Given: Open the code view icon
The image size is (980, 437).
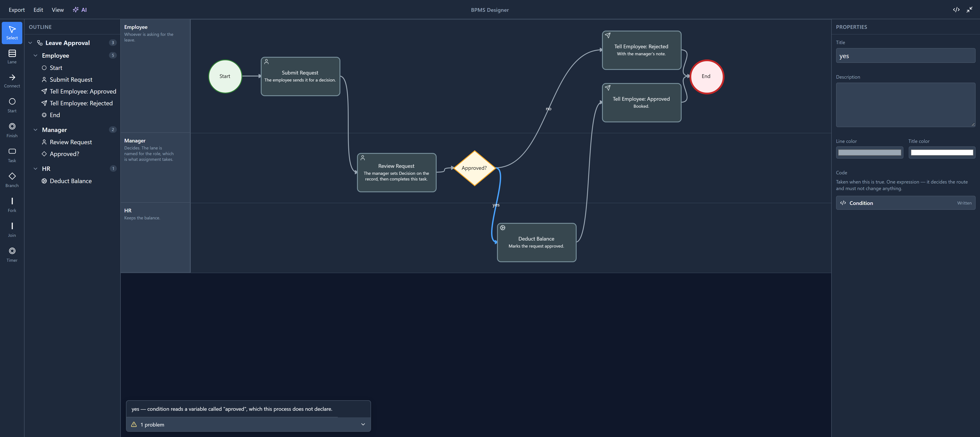Looking at the screenshot, I should 956,9.
